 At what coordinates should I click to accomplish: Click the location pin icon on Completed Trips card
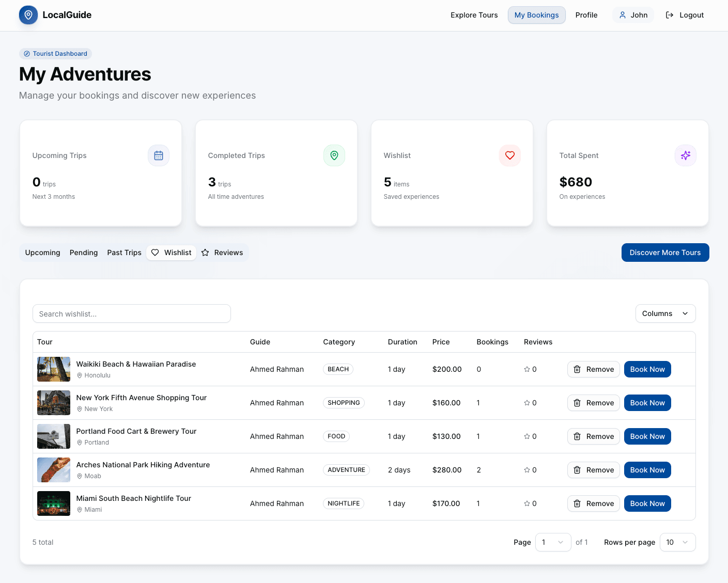[x=334, y=155]
